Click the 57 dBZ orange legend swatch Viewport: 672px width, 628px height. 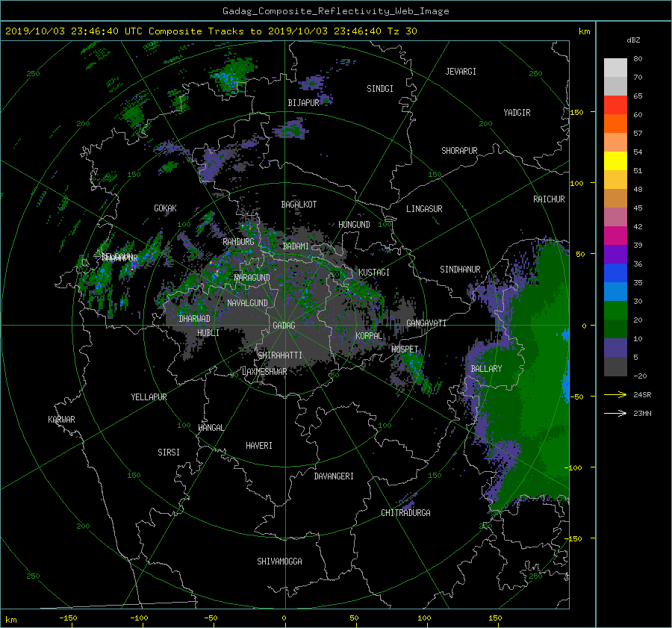(x=615, y=123)
